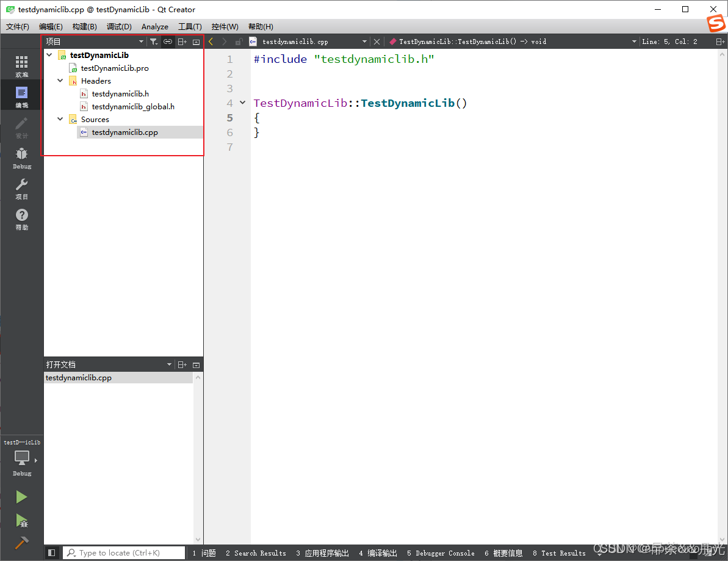
Task: Show the Search Results pane
Action: (x=256, y=553)
